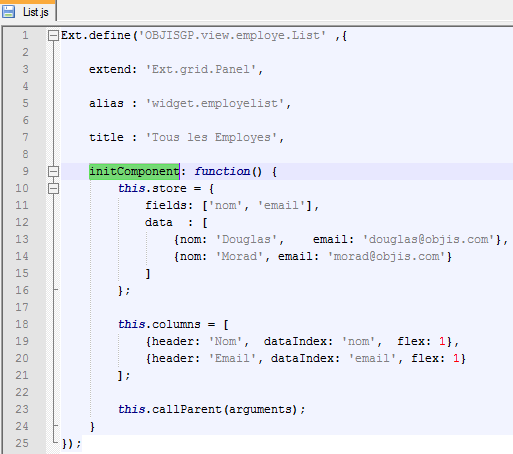
Task: Click line number 7 in the margin
Action: pyautogui.click(x=25, y=137)
